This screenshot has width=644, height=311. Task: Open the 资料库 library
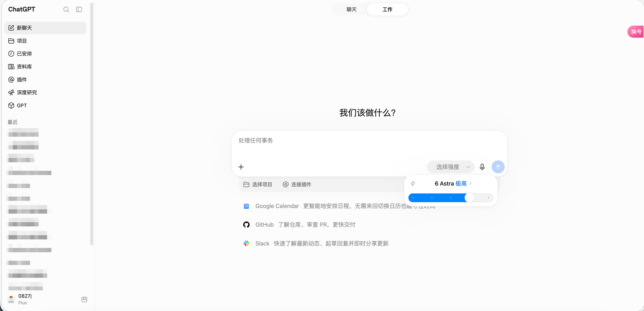click(x=45, y=66)
